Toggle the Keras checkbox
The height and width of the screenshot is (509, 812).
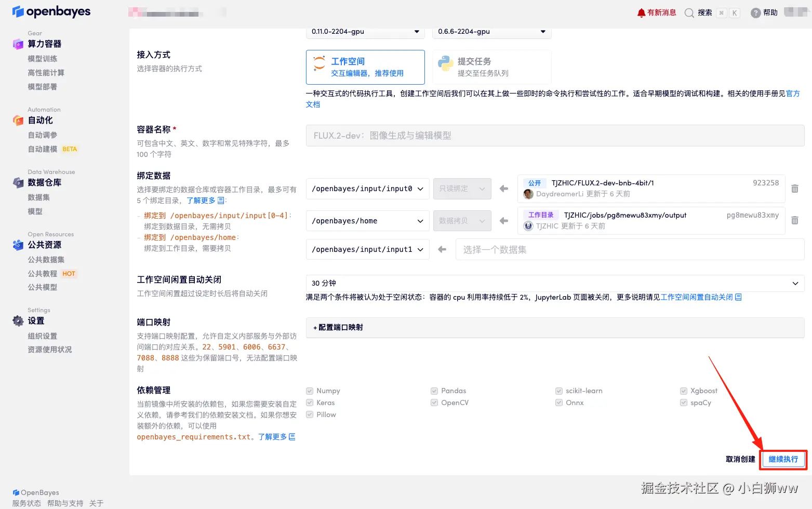[x=310, y=403]
